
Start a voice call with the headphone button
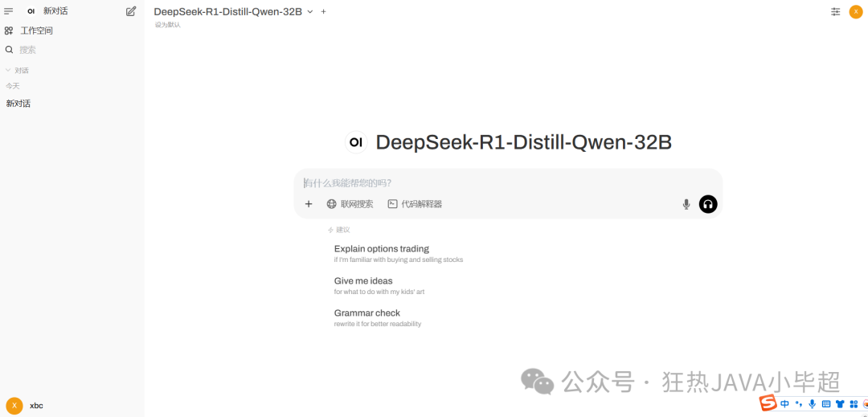708,204
